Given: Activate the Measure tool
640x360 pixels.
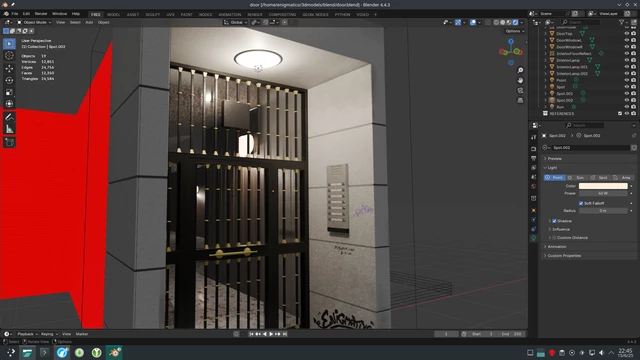Looking at the screenshot, I should pyautogui.click(x=9, y=129).
